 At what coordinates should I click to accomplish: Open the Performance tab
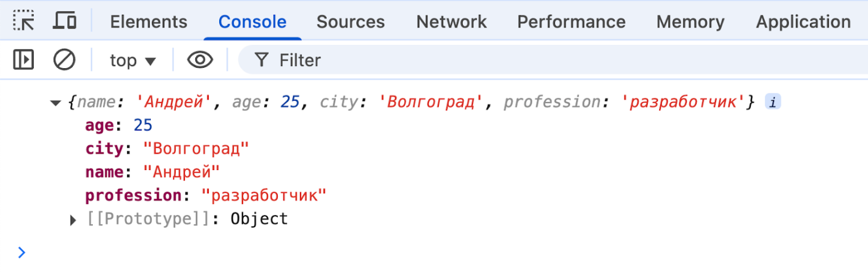571,22
